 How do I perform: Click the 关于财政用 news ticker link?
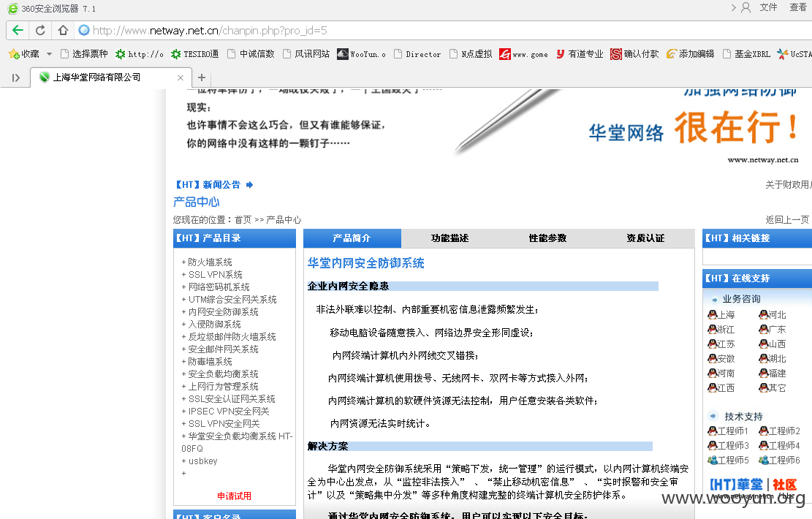pos(789,185)
